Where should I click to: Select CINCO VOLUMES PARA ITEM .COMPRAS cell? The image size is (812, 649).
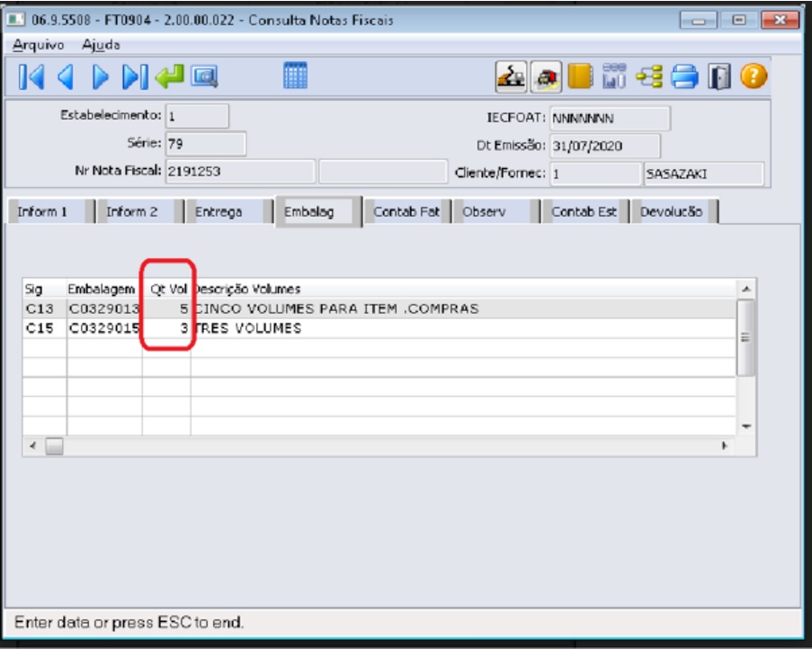[x=463, y=309]
